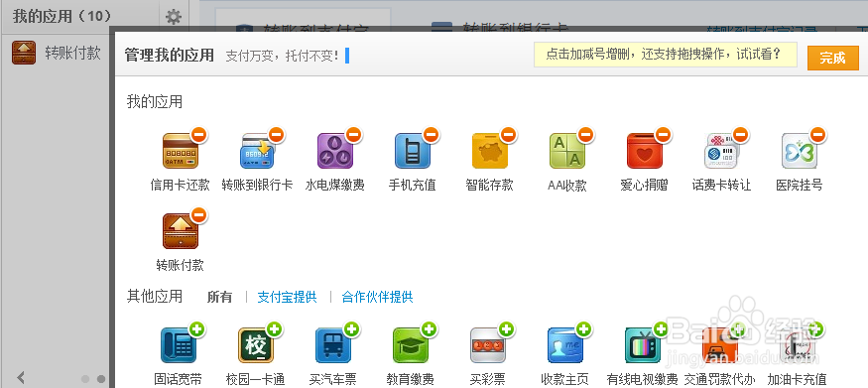Screen dimensions: 868x388
Task: Select the 所有 filter option
Action: (x=220, y=298)
